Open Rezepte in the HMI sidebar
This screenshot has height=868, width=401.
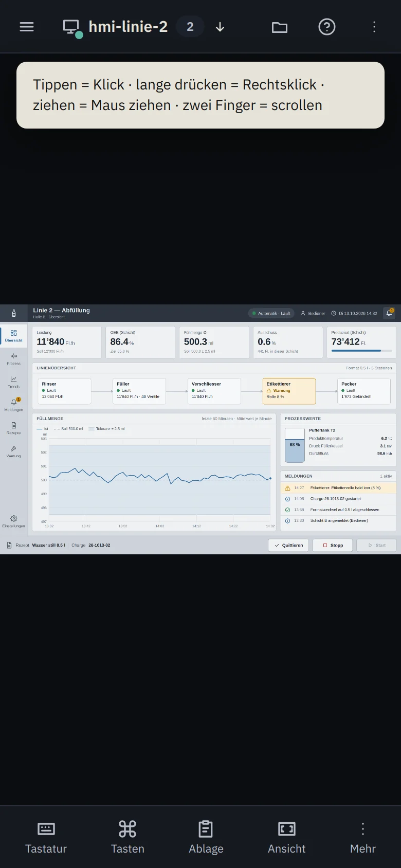click(x=14, y=428)
